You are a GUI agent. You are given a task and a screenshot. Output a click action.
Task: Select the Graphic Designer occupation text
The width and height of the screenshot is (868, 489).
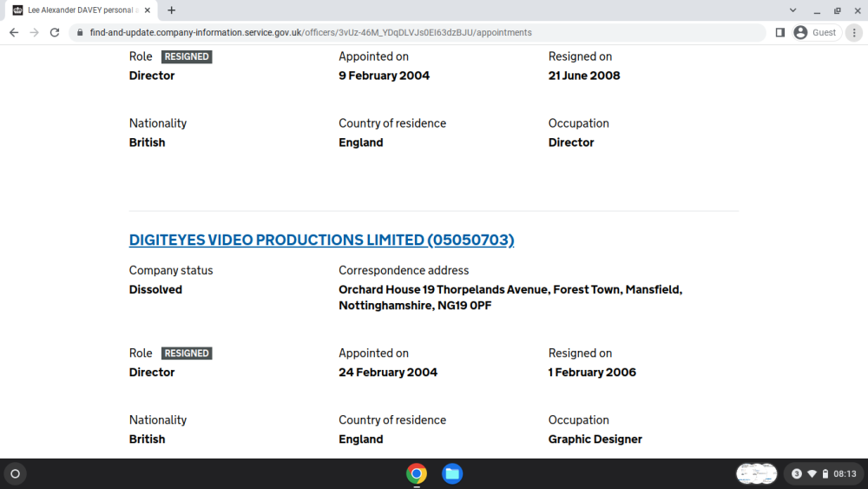tap(595, 439)
